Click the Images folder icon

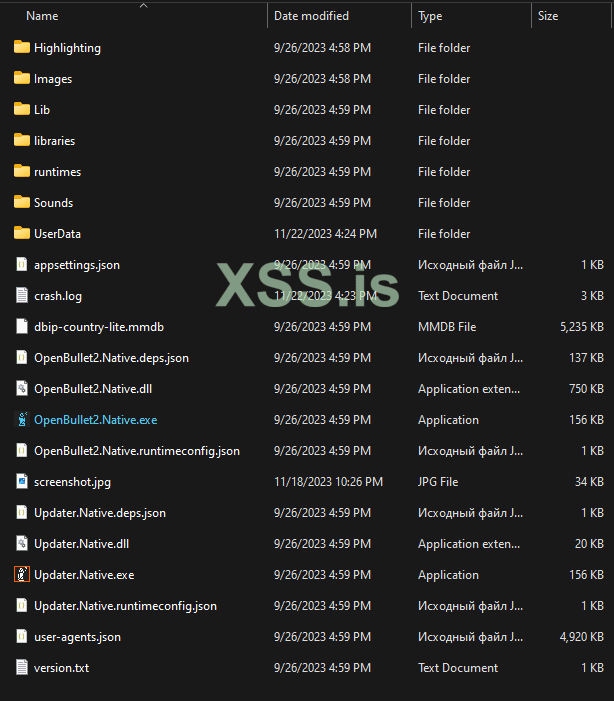[x=21, y=78]
